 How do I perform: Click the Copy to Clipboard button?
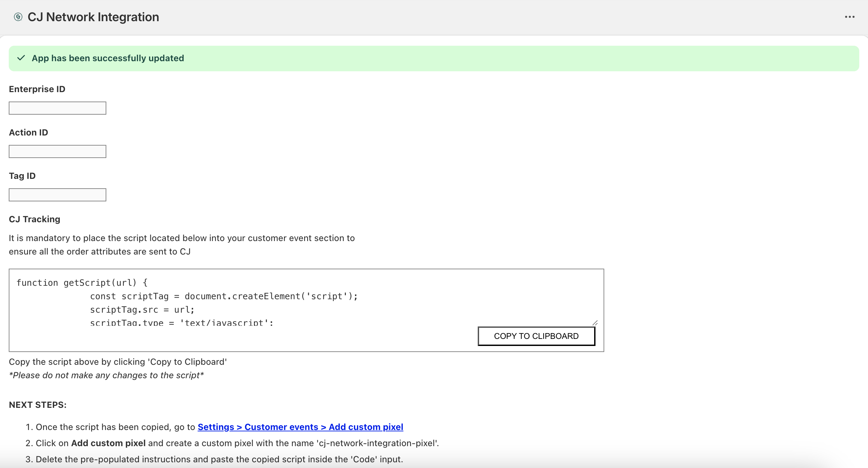click(536, 336)
